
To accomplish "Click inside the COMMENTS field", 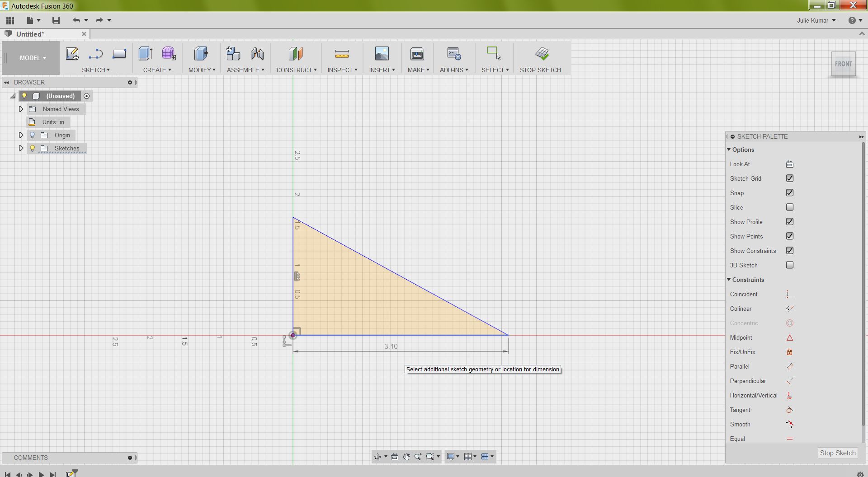I will [x=68, y=458].
